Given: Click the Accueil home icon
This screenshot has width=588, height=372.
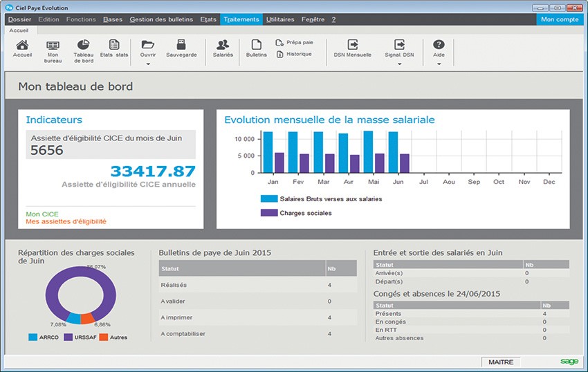Looking at the screenshot, I should pos(22,45).
